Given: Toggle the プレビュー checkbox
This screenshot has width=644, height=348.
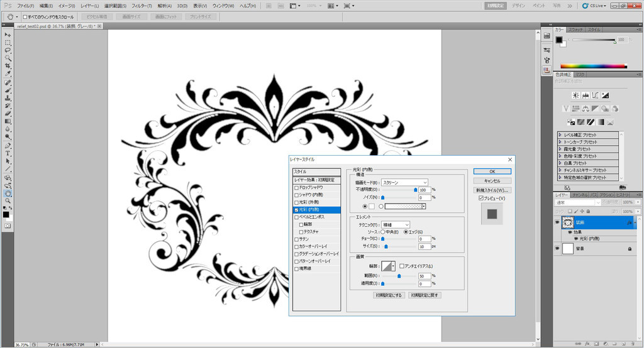Looking at the screenshot, I should (481, 198).
